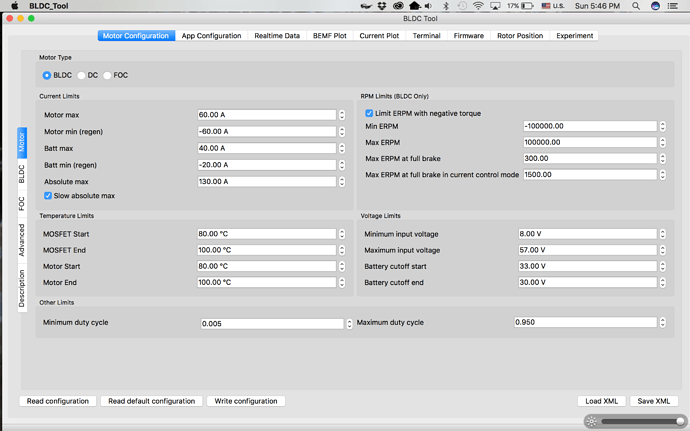The height and width of the screenshot is (431, 690).
Task: Toggle Limit ERPM with negative torque
Action: pos(369,113)
